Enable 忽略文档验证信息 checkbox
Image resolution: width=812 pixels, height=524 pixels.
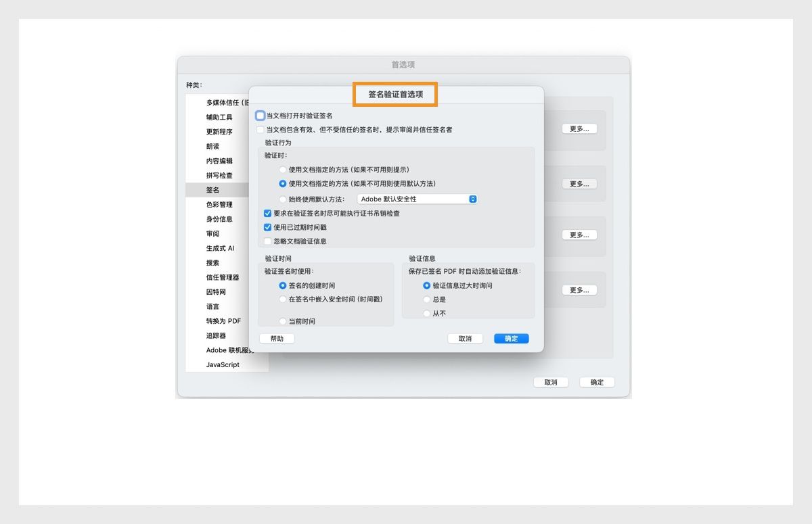pos(267,241)
